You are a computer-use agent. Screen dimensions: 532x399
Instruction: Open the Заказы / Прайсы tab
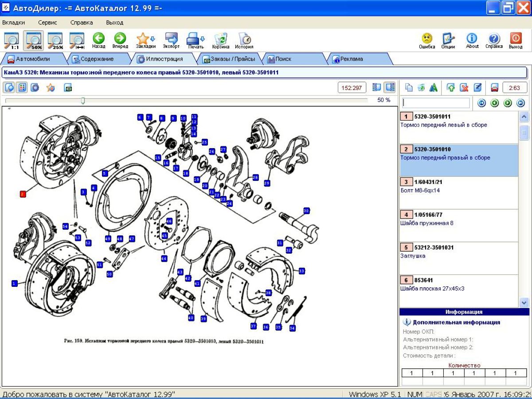point(229,59)
